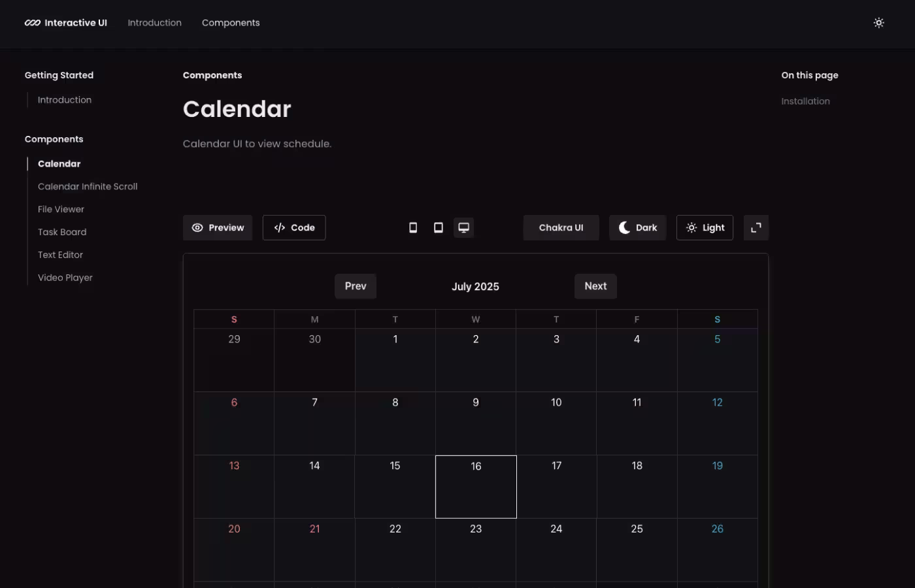Image resolution: width=915 pixels, height=588 pixels.
Task: Click the code brackets icon on Code button
Action: tap(278, 227)
